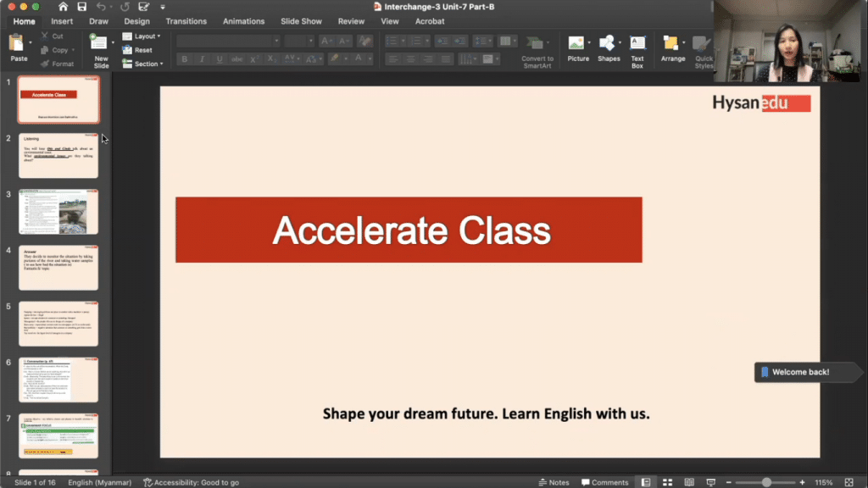Customize the Quick Access Toolbar dropdown

162,7
